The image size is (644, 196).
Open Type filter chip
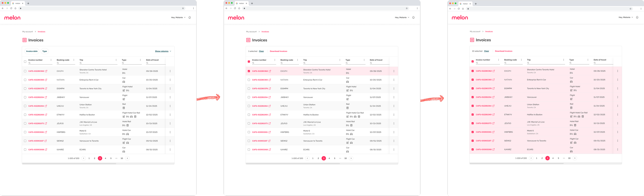tap(45, 51)
